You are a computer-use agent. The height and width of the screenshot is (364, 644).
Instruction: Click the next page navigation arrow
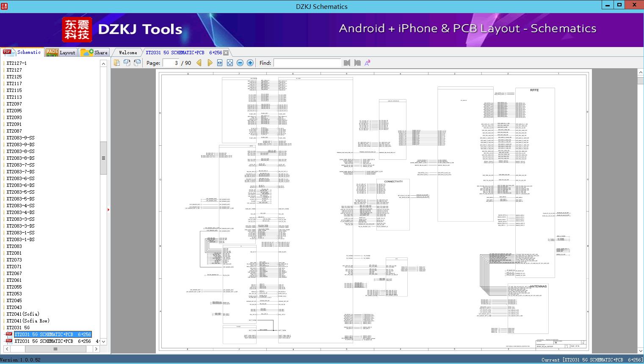(210, 63)
